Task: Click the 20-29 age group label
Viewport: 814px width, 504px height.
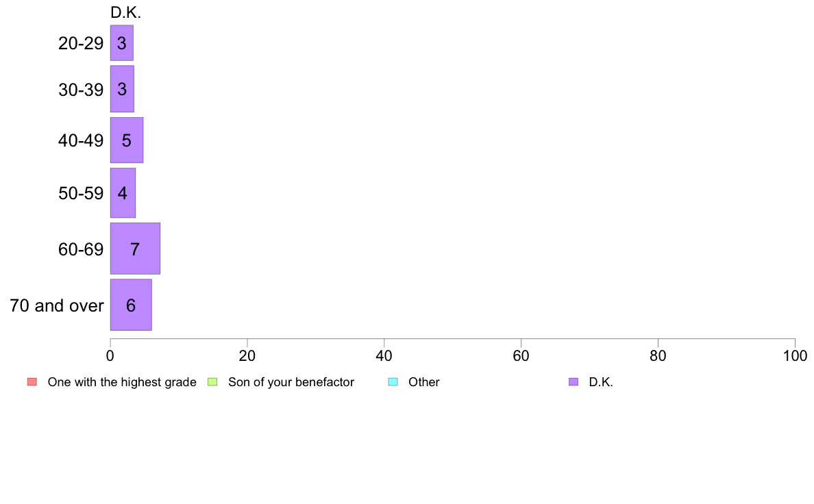Action: tap(81, 44)
